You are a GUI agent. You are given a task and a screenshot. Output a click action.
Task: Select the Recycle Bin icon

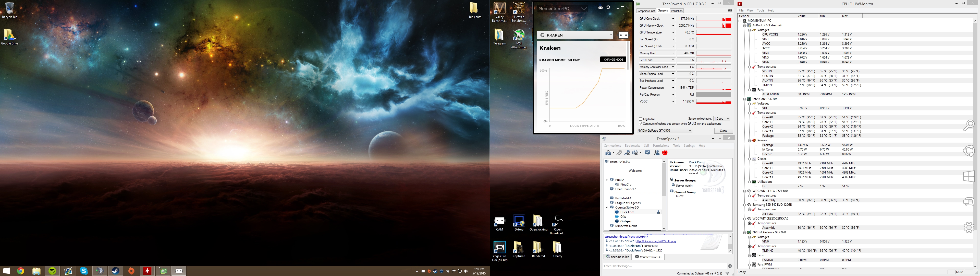tap(9, 10)
